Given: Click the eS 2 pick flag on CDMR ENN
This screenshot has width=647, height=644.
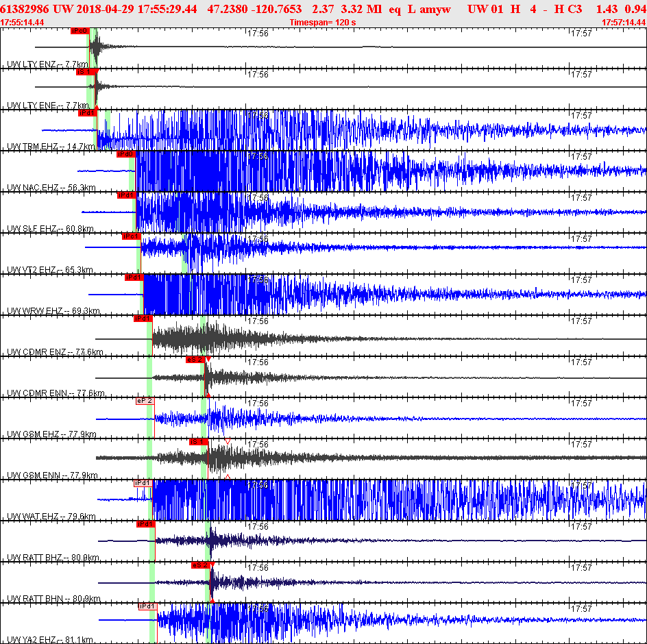Looking at the screenshot, I should point(195,360).
